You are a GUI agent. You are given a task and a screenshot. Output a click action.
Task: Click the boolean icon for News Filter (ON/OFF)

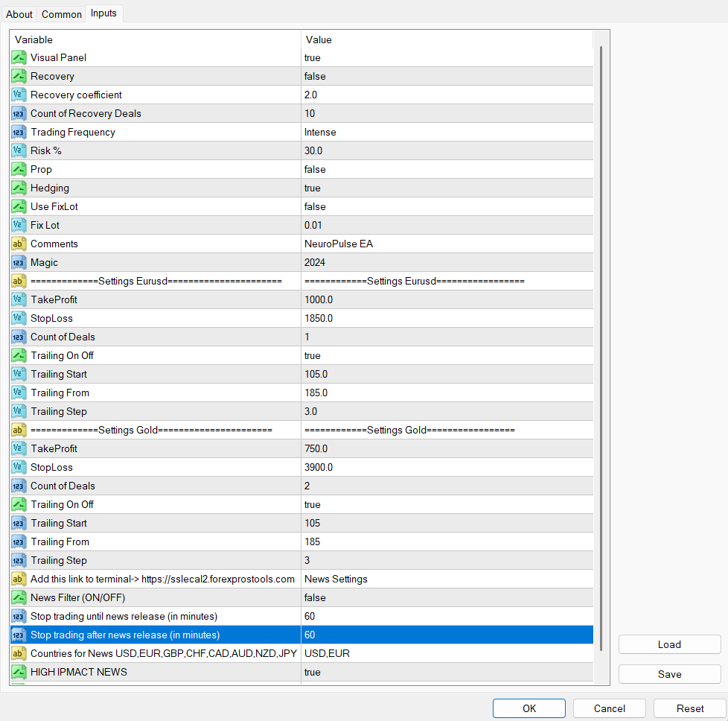(x=19, y=597)
